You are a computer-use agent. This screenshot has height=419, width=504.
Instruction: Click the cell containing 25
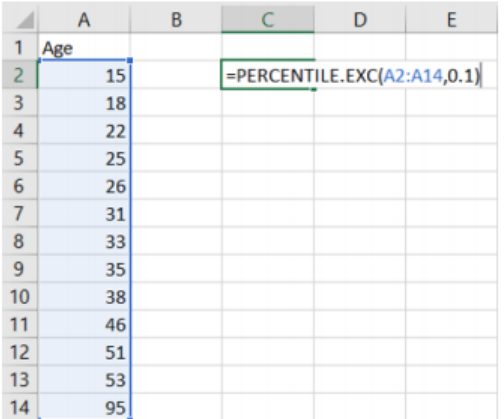tap(84, 158)
